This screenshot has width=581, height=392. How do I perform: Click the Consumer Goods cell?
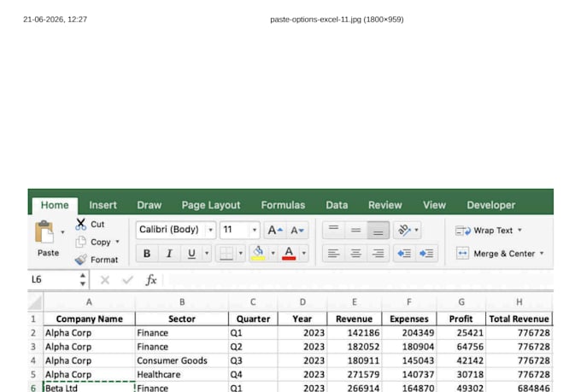click(182, 361)
